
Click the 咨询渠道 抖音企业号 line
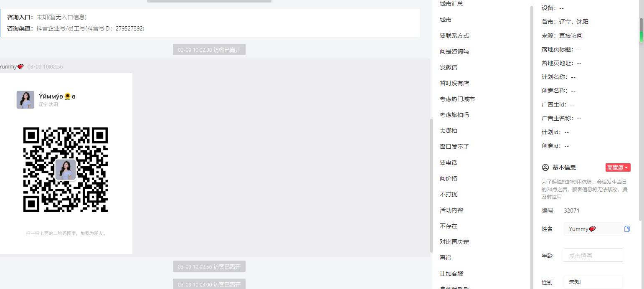(x=76, y=28)
